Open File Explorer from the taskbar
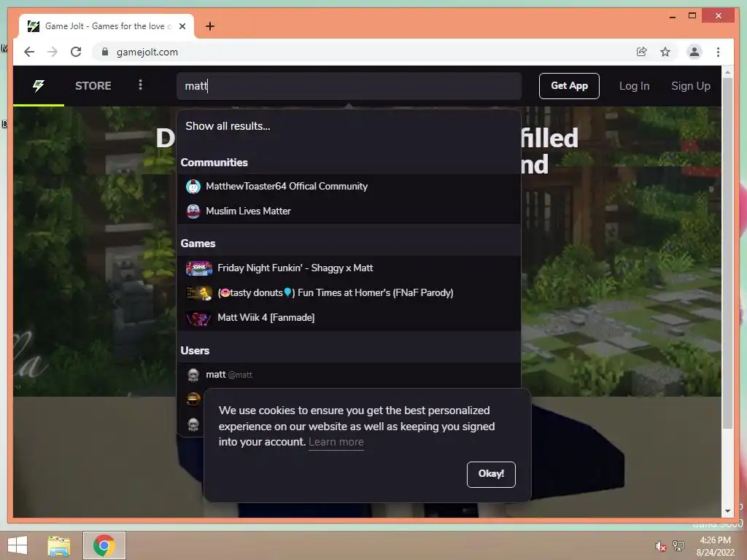The height and width of the screenshot is (560, 747). click(59, 545)
